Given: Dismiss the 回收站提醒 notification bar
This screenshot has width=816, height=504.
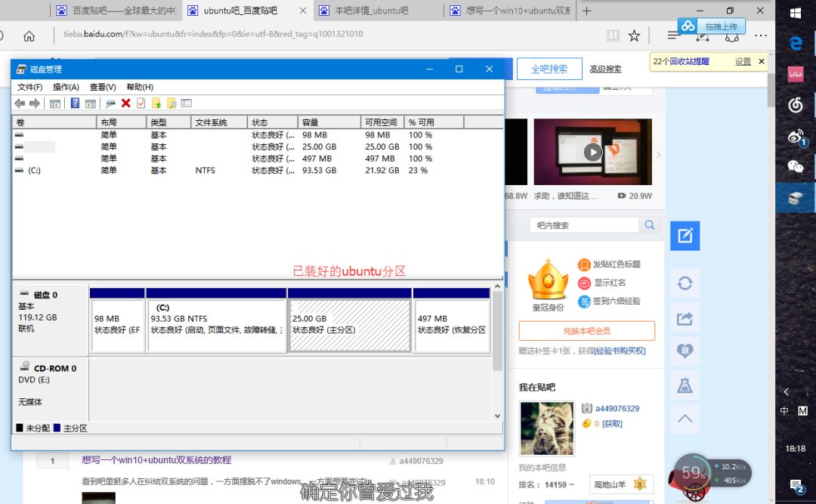Looking at the screenshot, I should click(x=762, y=61).
